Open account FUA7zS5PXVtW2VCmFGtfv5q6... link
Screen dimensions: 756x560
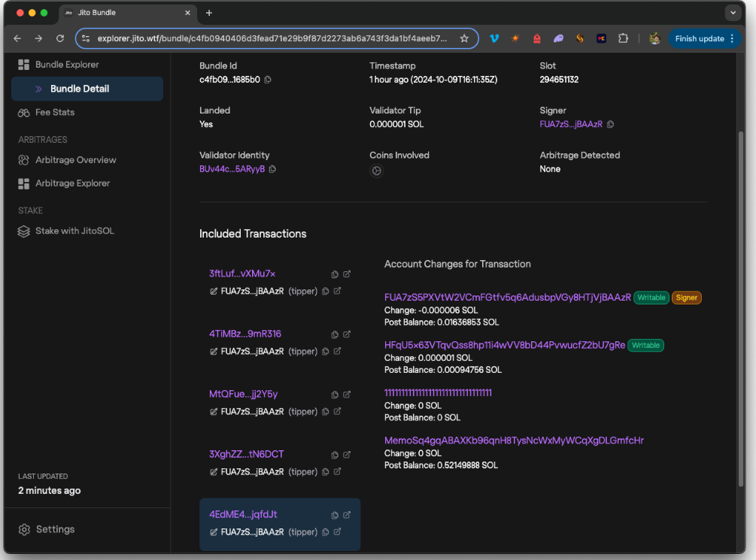507,298
